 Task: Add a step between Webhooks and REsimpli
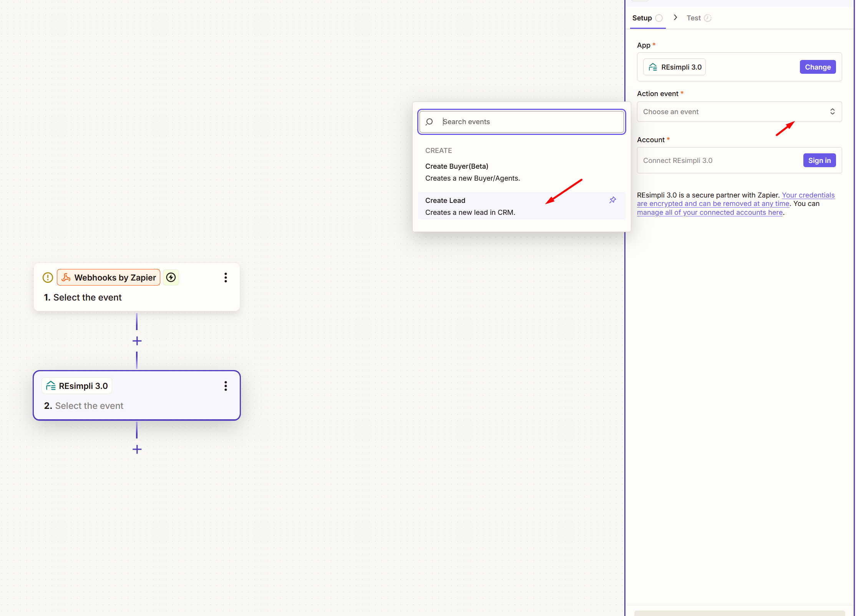tap(137, 341)
